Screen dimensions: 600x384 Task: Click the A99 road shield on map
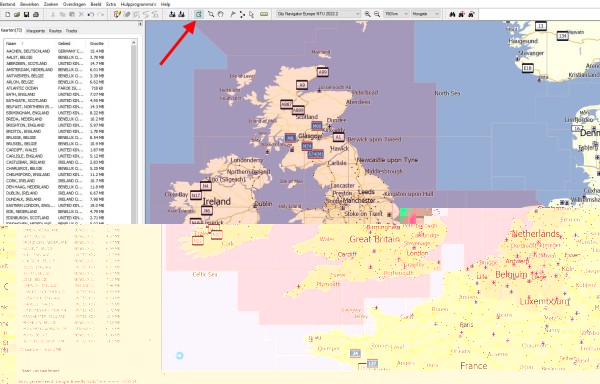(x=323, y=72)
